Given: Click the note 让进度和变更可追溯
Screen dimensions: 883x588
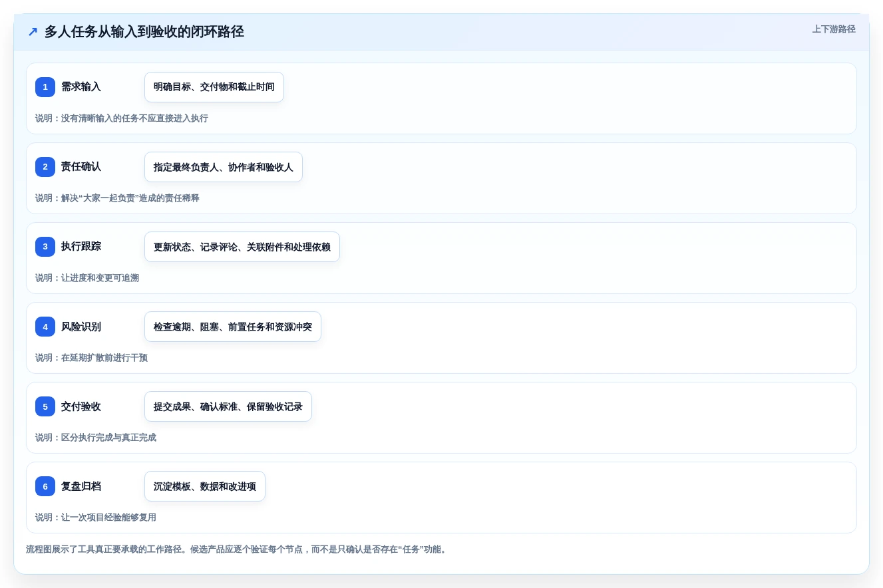Looking at the screenshot, I should (x=87, y=278).
